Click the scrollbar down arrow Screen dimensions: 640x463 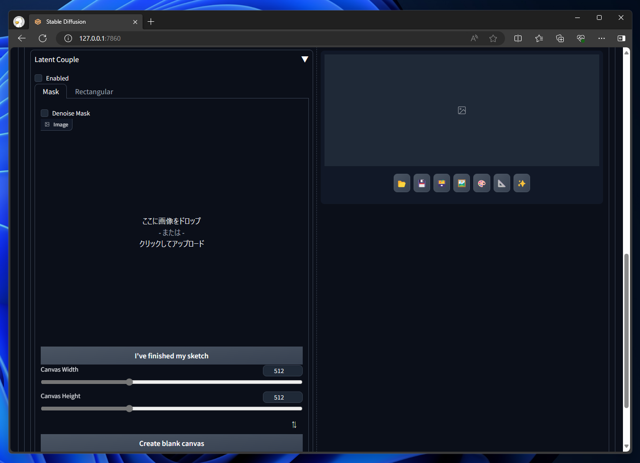pyautogui.click(x=626, y=447)
